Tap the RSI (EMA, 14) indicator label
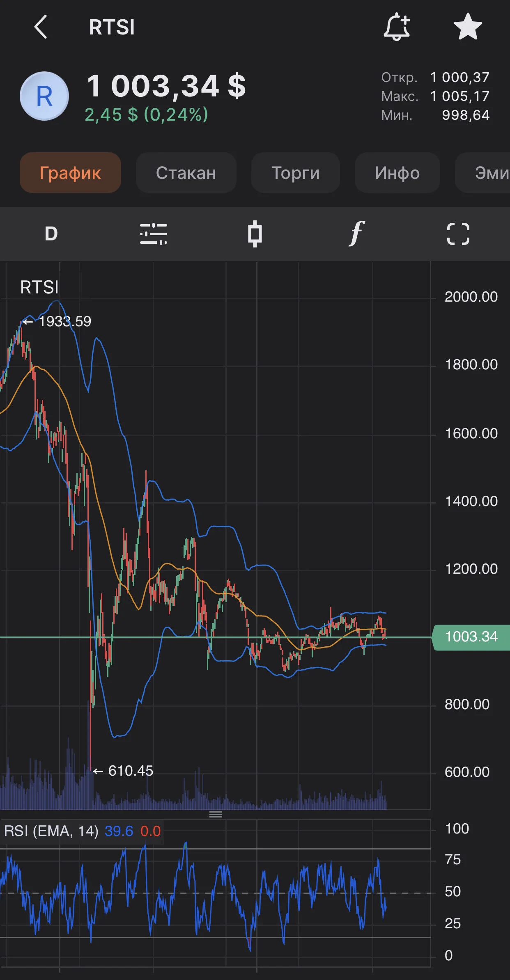The image size is (510, 980). coord(51,831)
